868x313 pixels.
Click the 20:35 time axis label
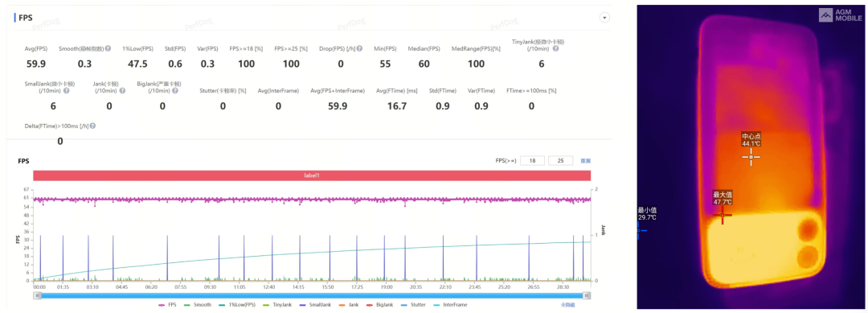(x=416, y=287)
